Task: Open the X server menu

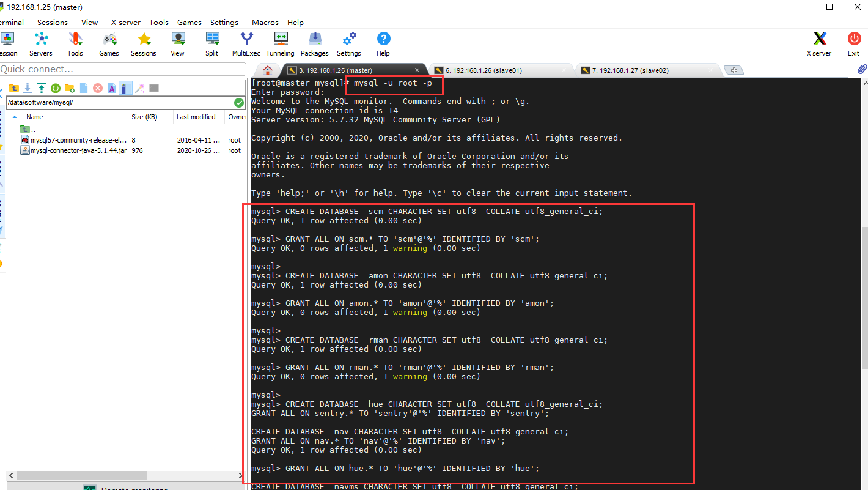Action: point(125,22)
